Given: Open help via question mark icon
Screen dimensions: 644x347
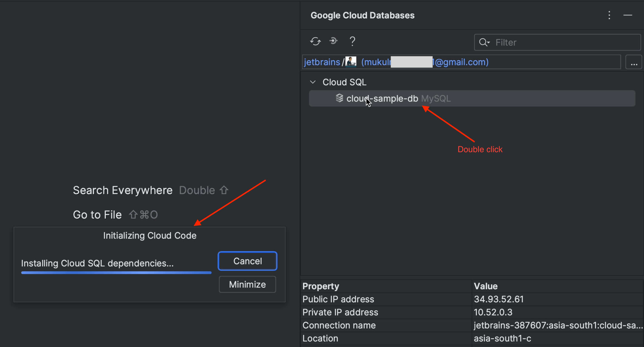Looking at the screenshot, I should pyautogui.click(x=352, y=42).
